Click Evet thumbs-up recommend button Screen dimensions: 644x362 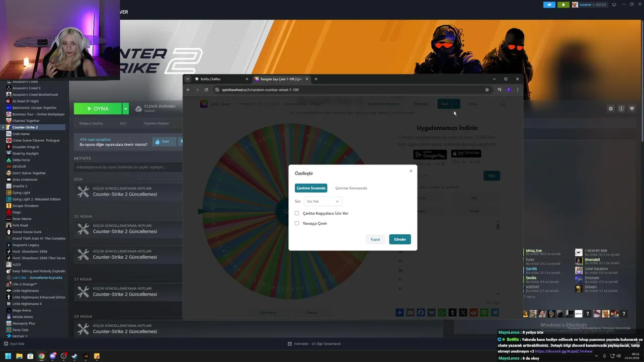pyautogui.click(x=163, y=142)
